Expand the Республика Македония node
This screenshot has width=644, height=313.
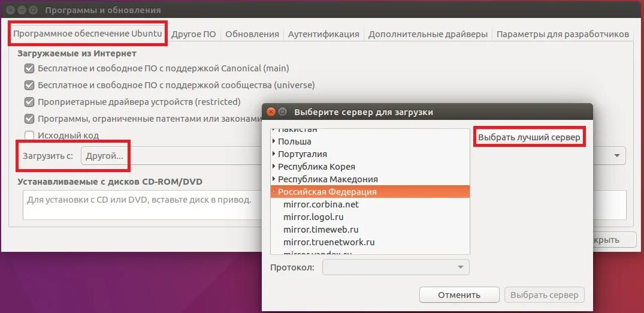pos(274,179)
